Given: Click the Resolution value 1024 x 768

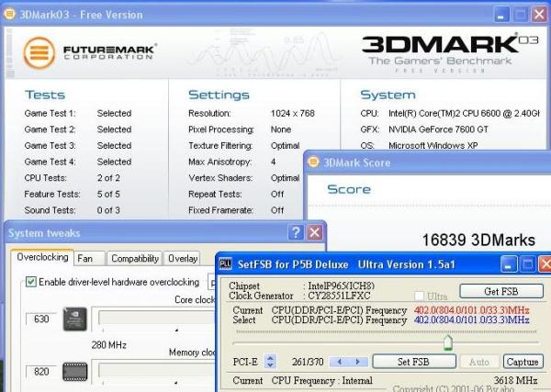Looking at the screenshot, I should coord(292,114).
